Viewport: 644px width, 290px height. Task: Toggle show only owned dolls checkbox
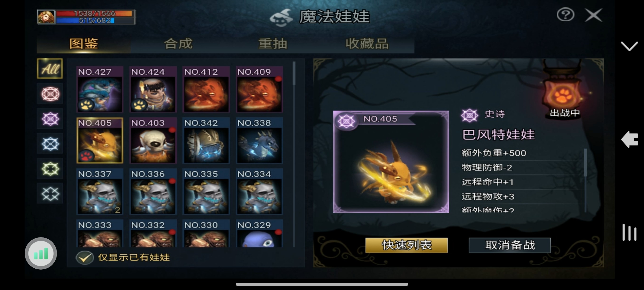[x=85, y=257]
